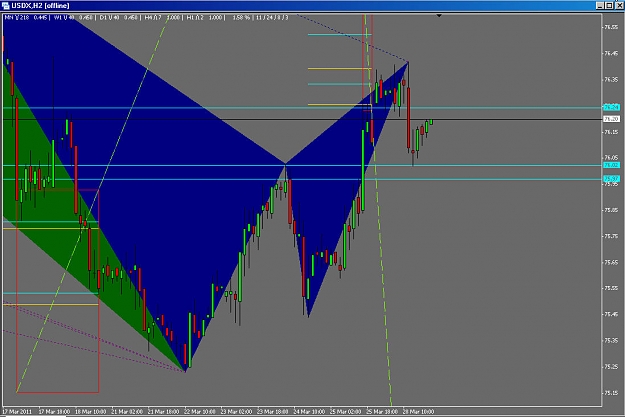Click the MN indicator readout text
This screenshot has height=417, width=625.
click(x=27, y=18)
